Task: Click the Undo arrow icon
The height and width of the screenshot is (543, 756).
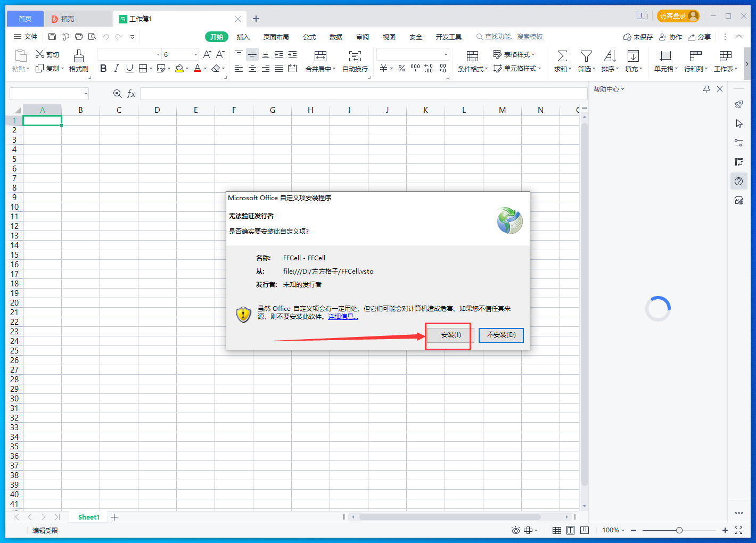Action: [105, 37]
